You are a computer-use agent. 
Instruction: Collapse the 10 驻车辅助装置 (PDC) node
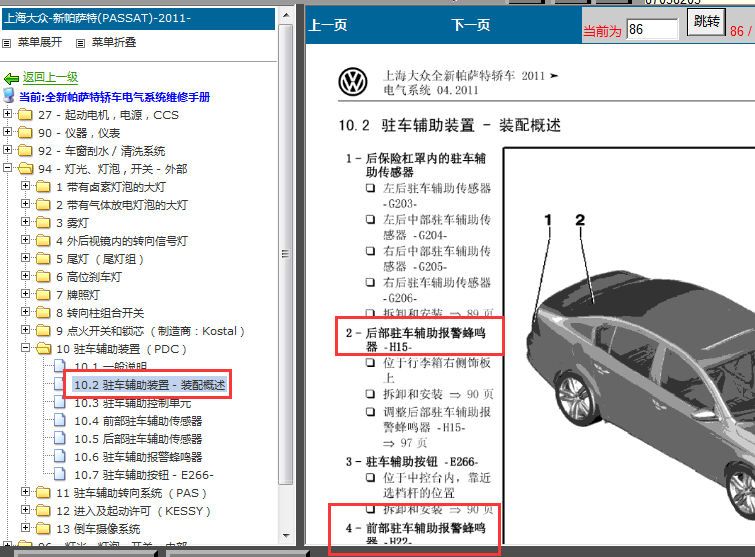(x=26, y=348)
